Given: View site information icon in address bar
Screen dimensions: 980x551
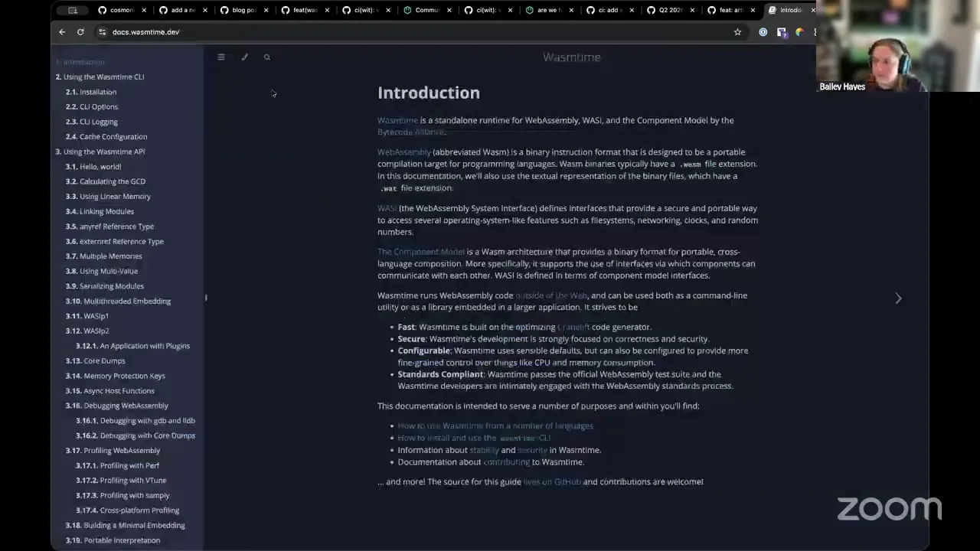Looking at the screenshot, I should [102, 32].
